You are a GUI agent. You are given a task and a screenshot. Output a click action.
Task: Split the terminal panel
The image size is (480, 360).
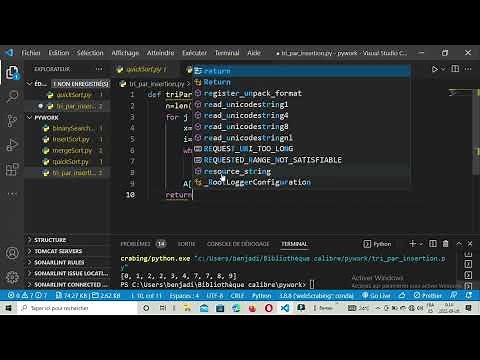433,244
